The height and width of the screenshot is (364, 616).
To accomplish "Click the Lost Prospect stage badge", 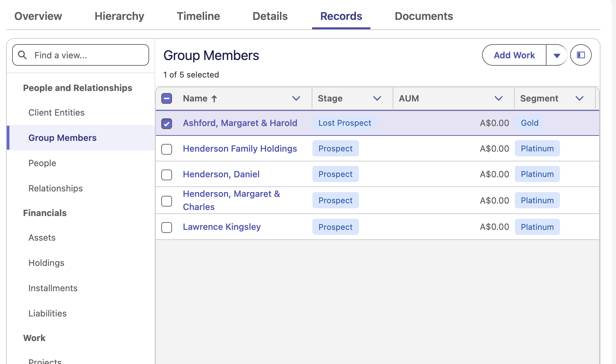I will 345,123.
